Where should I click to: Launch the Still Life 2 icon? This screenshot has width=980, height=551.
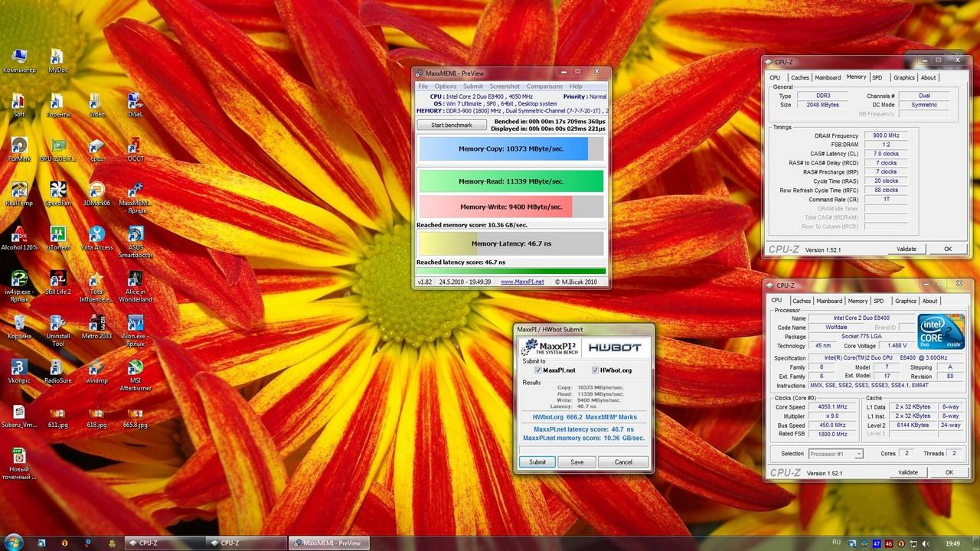pyautogui.click(x=58, y=282)
